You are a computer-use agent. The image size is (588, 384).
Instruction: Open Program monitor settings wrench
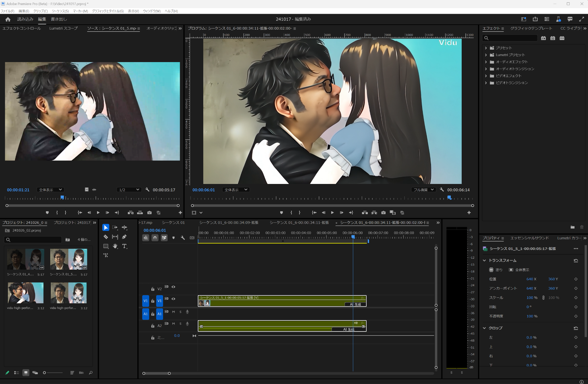pos(442,190)
